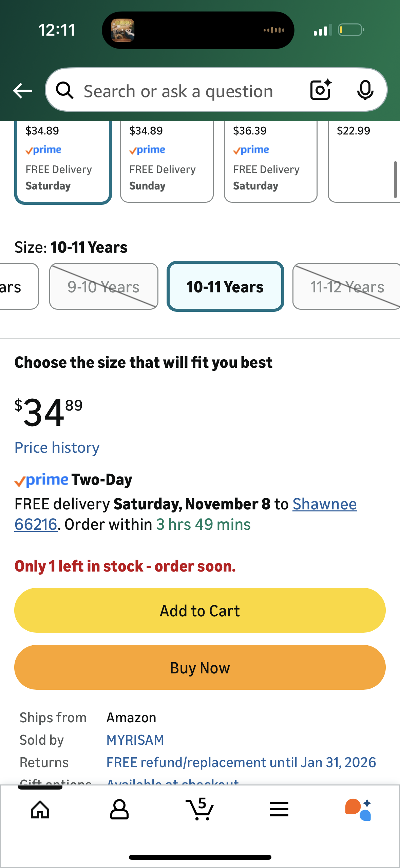The width and height of the screenshot is (400, 868).
Task: Tap the microphone voice search icon
Action: click(x=365, y=90)
